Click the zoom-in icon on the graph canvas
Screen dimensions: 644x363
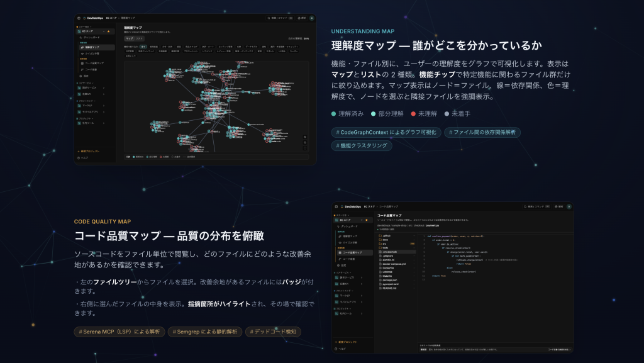(305, 137)
